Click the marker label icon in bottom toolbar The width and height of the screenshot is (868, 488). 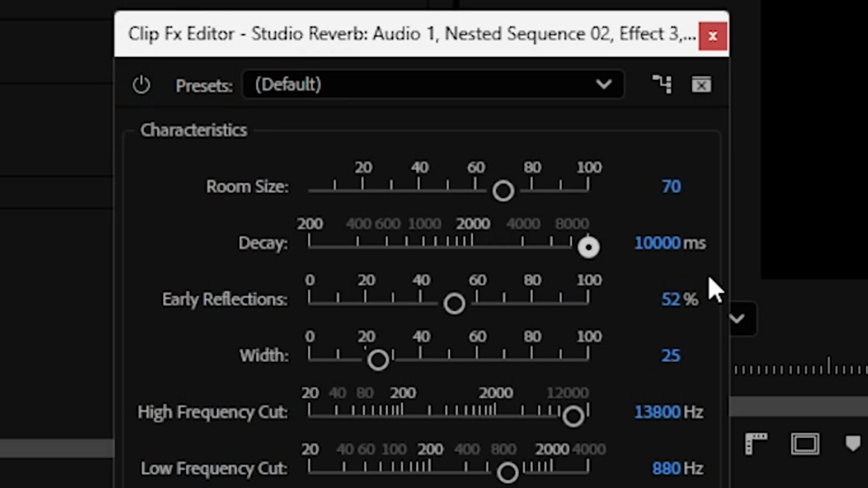853,444
